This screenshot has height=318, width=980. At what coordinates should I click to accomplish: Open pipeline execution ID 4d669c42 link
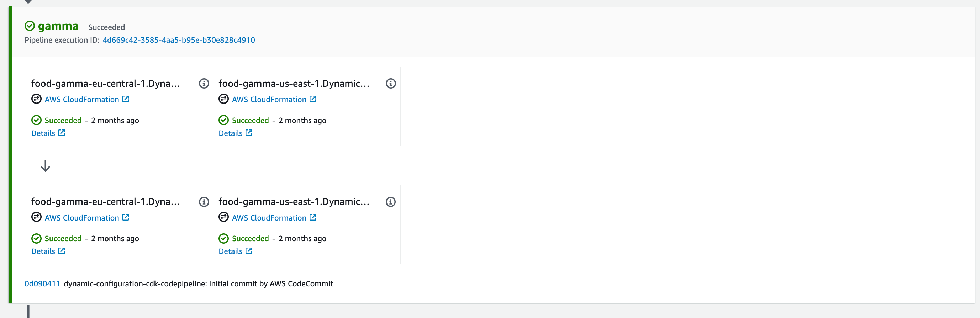179,40
